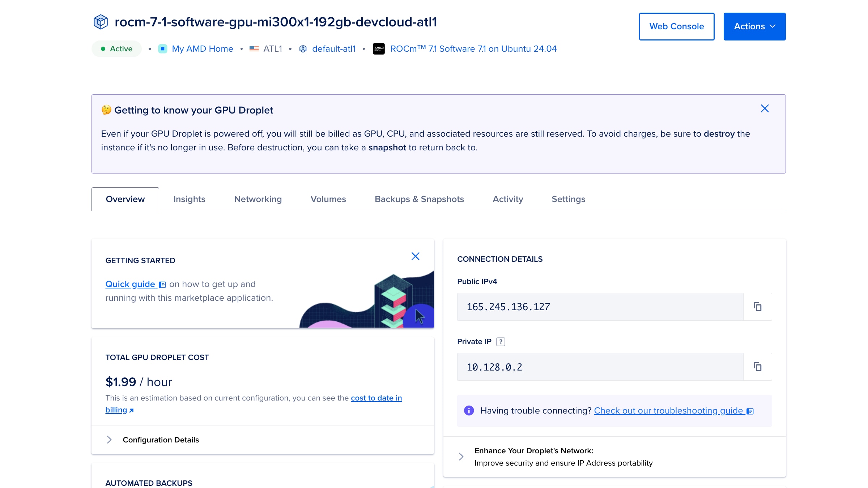This screenshot has height=488, width=868.
Task: Open the troubleshooting guide link
Action: point(668,411)
